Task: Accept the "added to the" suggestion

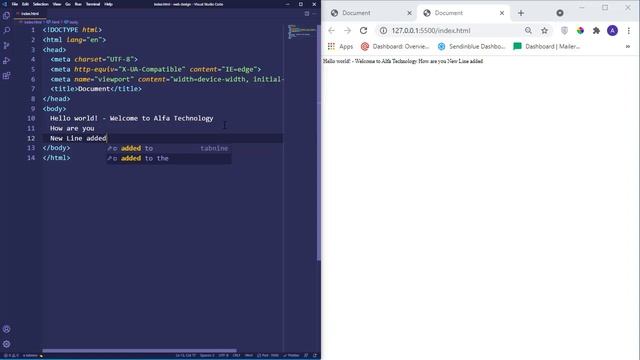Action: pyautogui.click(x=169, y=158)
